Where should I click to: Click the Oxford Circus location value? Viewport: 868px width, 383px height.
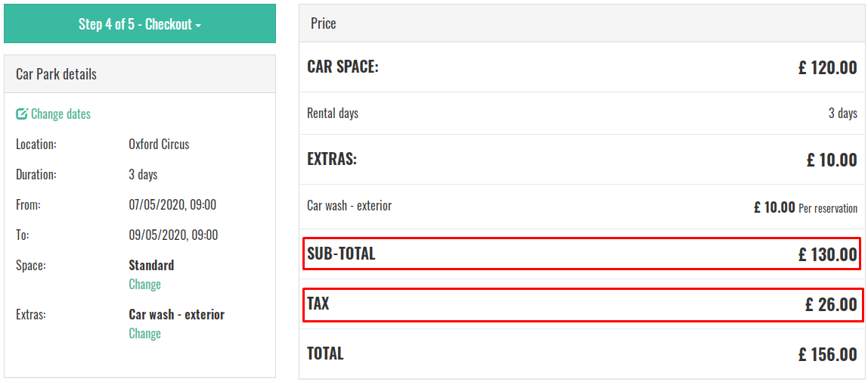pos(159,144)
